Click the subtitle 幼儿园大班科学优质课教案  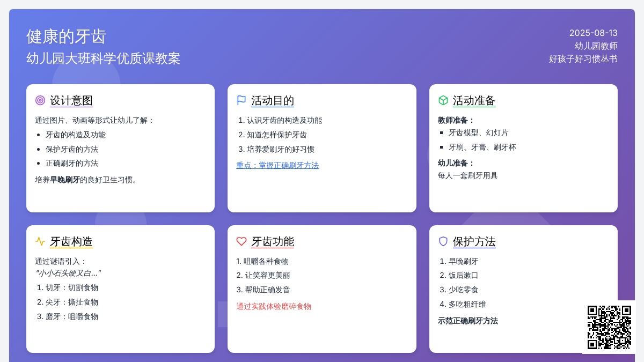click(104, 58)
